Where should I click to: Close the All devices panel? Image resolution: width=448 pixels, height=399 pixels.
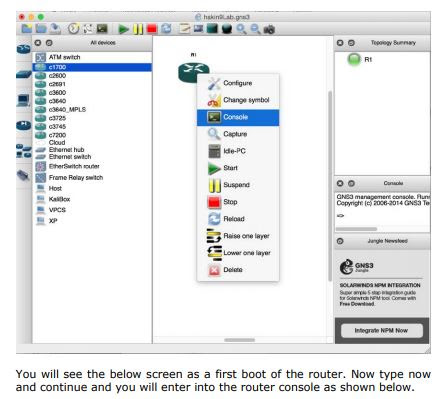(x=38, y=43)
